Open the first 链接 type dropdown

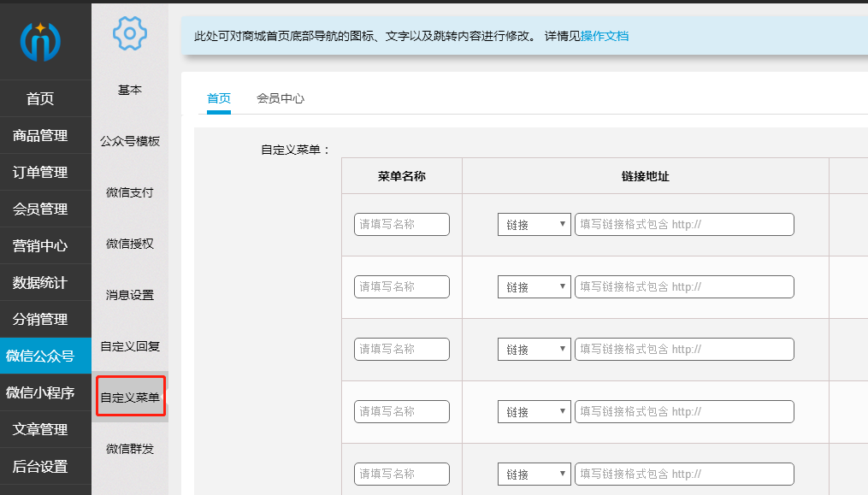(x=534, y=224)
